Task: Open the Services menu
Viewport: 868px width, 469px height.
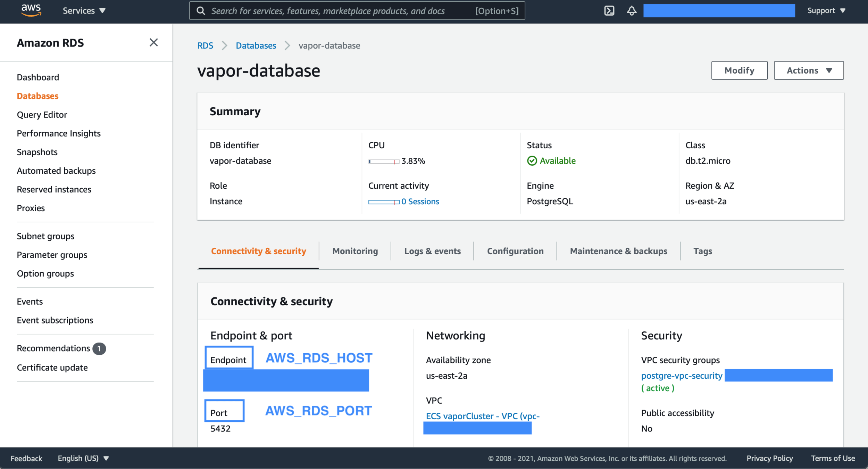Action: tap(83, 10)
